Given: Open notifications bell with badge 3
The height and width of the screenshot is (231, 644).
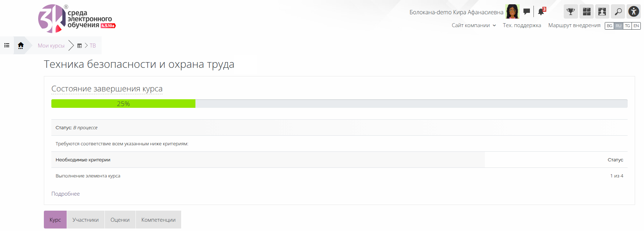Looking at the screenshot, I should (542, 11).
